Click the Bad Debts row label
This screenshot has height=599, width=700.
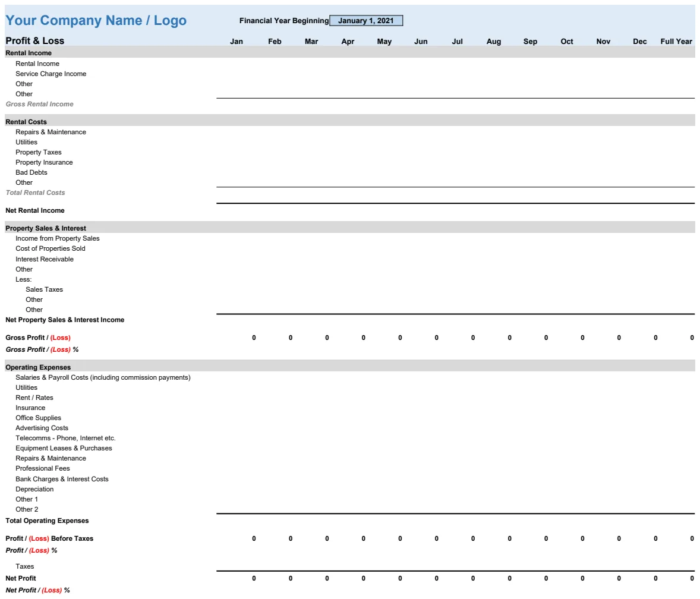click(x=31, y=172)
